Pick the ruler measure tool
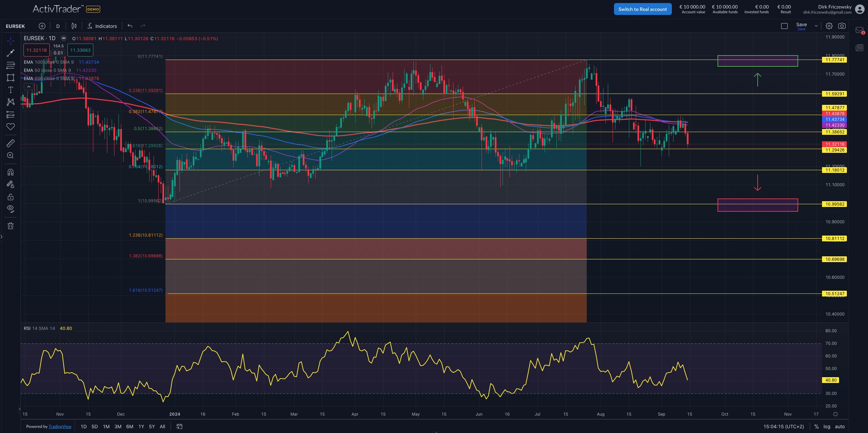The image size is (868, 433). coord(11,143)
